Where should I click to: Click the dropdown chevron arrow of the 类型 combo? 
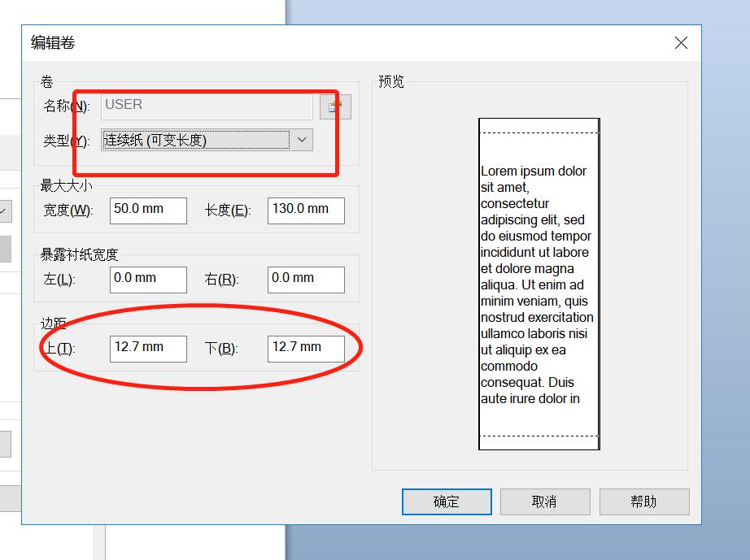[x=302, y=140]
